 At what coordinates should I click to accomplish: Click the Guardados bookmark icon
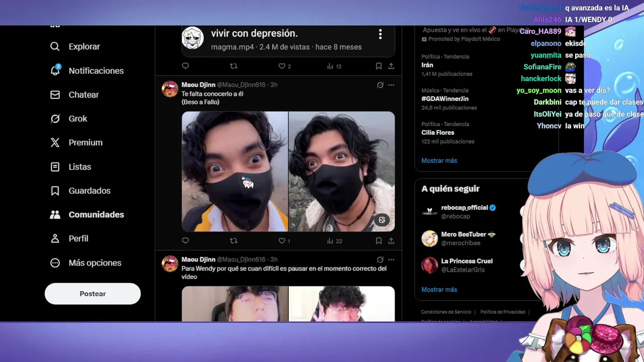55,191
